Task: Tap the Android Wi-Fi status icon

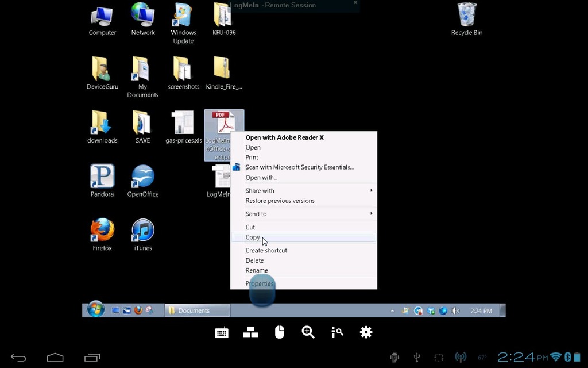Action: 556,356
